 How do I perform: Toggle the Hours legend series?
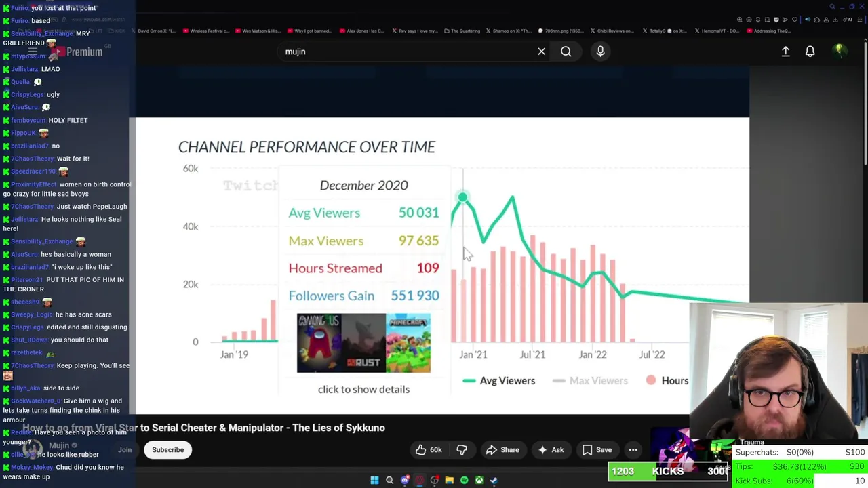[667, 381]
